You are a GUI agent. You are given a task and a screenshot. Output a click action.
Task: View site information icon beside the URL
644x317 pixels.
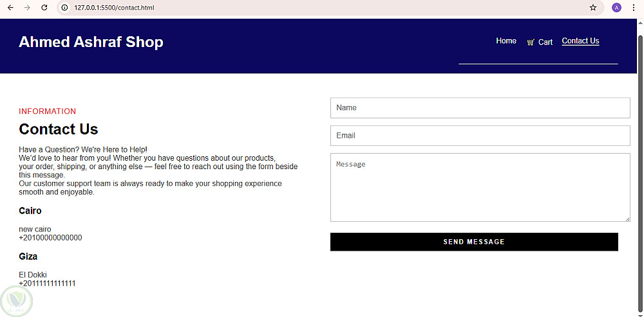(x=64, y=8)
